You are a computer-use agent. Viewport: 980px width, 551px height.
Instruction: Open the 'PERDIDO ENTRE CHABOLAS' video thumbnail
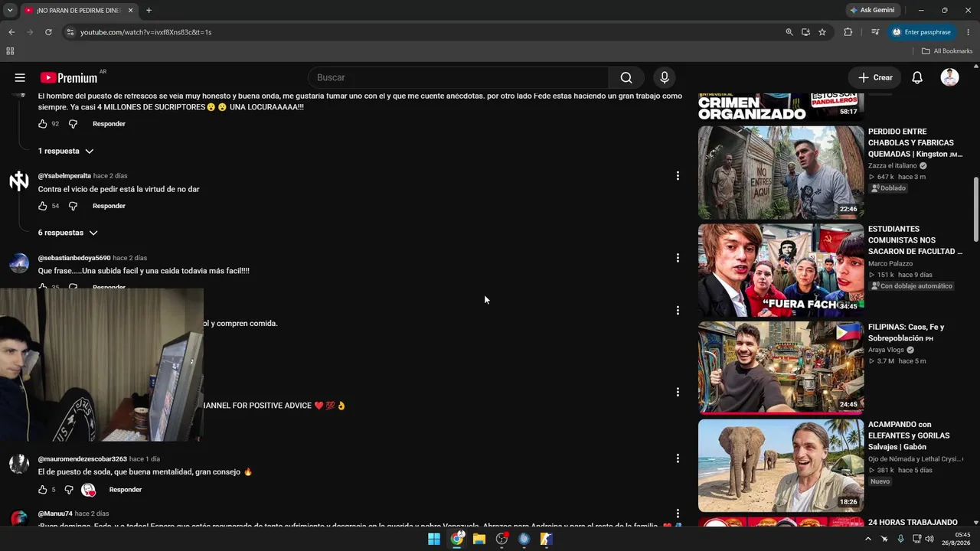(x=781, y=172)
